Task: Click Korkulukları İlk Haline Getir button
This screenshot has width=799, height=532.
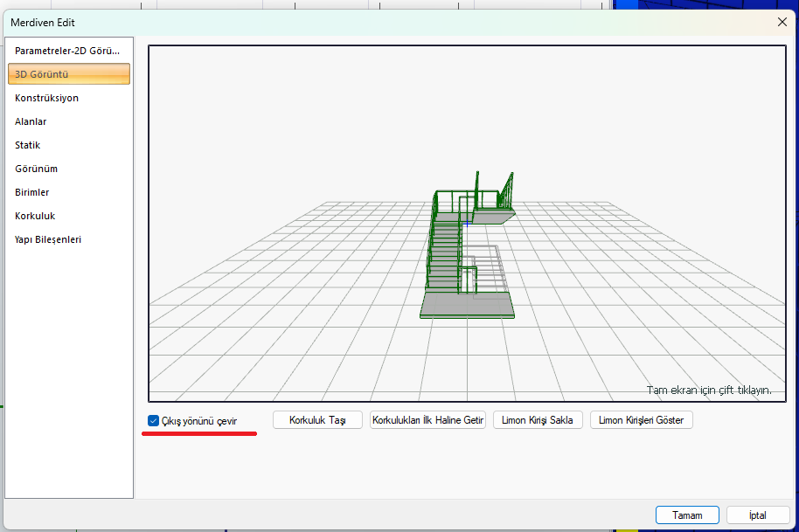Action: [x=427, y=420]
